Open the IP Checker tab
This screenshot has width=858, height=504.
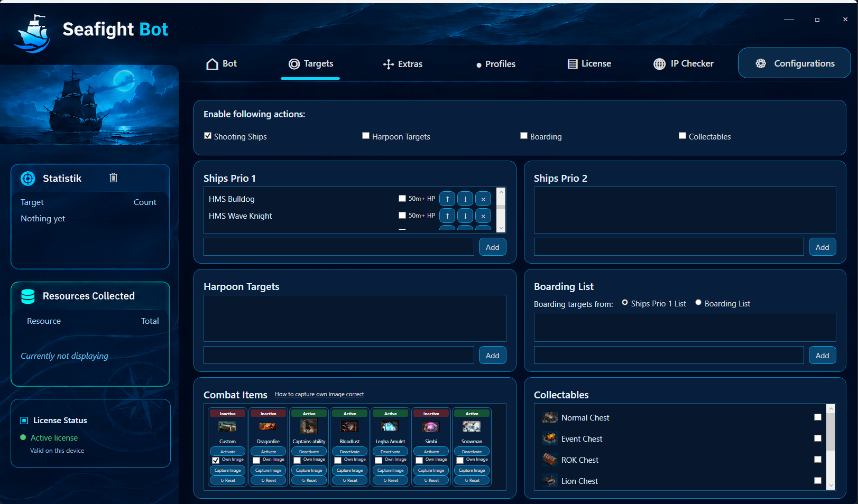click(684, 64)
